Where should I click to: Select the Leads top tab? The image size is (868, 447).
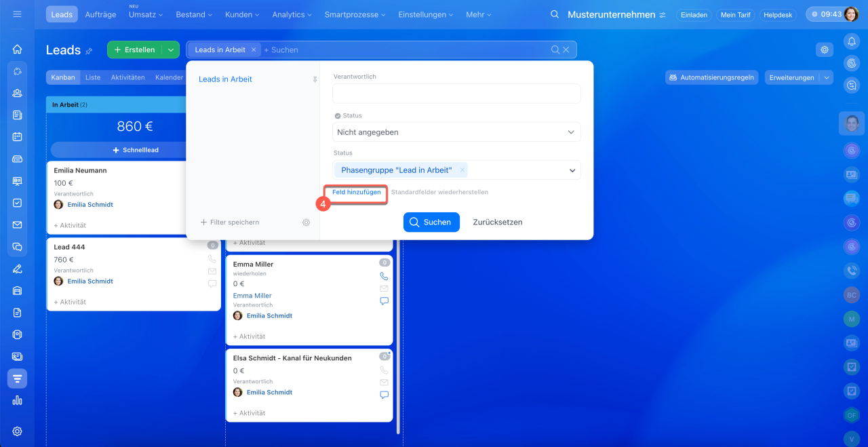(x=62, y=14)
